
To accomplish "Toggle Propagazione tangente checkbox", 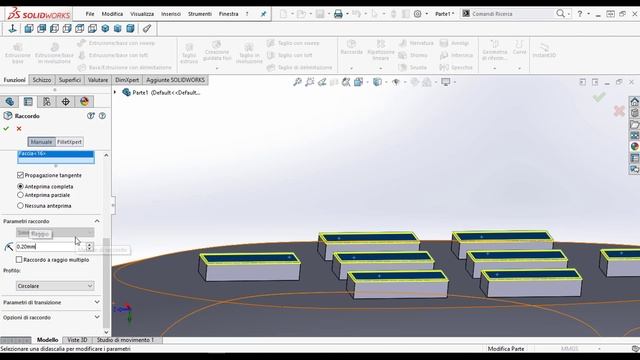I will (x=20, y=175).
